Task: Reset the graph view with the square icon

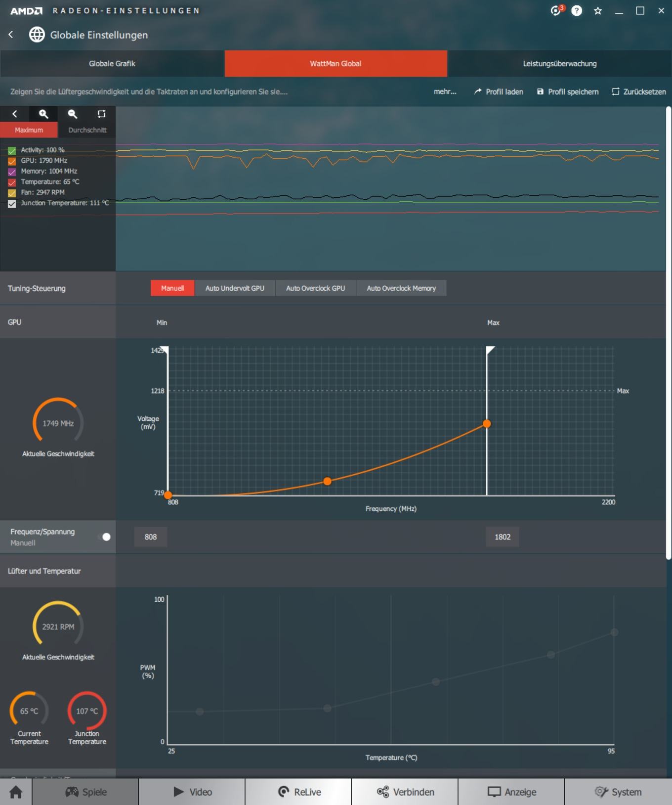Action: (101, 114)
